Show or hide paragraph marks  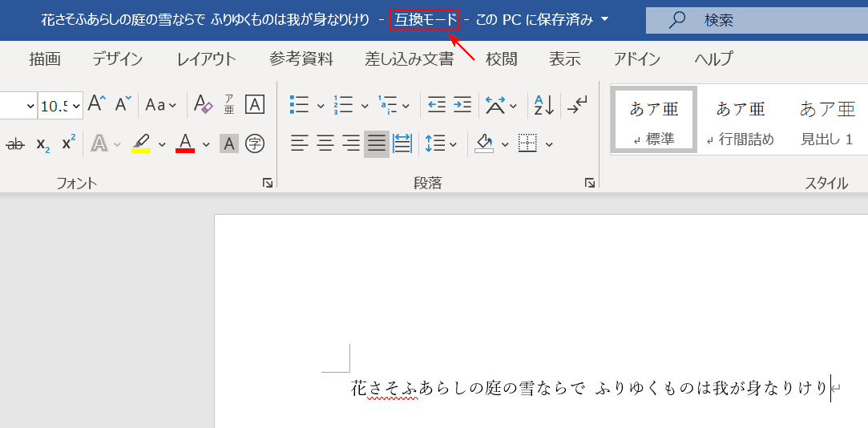(577, 104)
